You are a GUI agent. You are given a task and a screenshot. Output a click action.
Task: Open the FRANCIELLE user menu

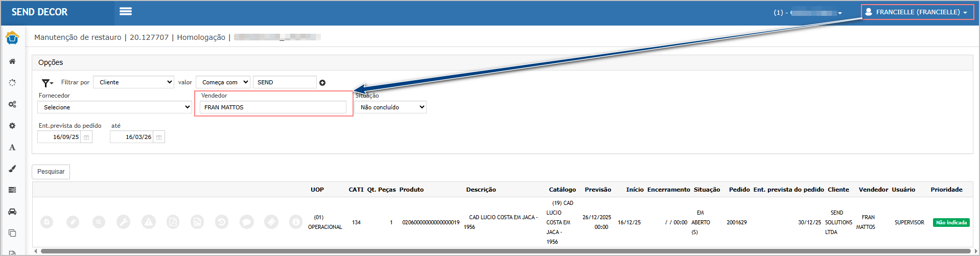tap(918, 12)
